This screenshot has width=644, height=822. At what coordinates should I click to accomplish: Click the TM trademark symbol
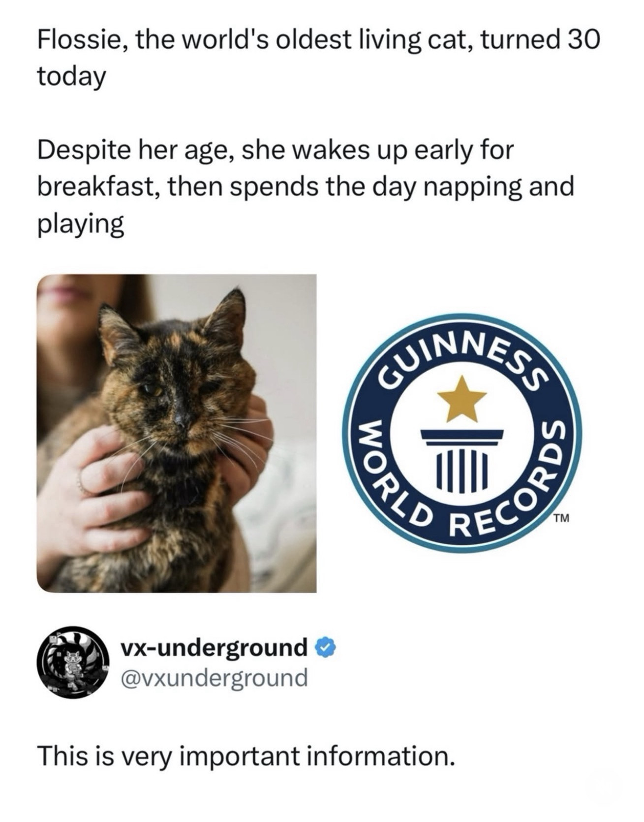click(561, 518)
